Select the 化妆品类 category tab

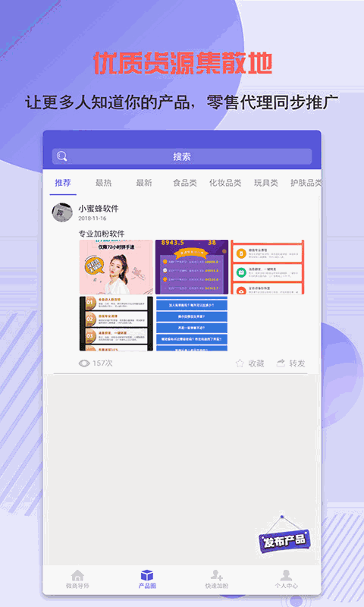pos(225,183)
